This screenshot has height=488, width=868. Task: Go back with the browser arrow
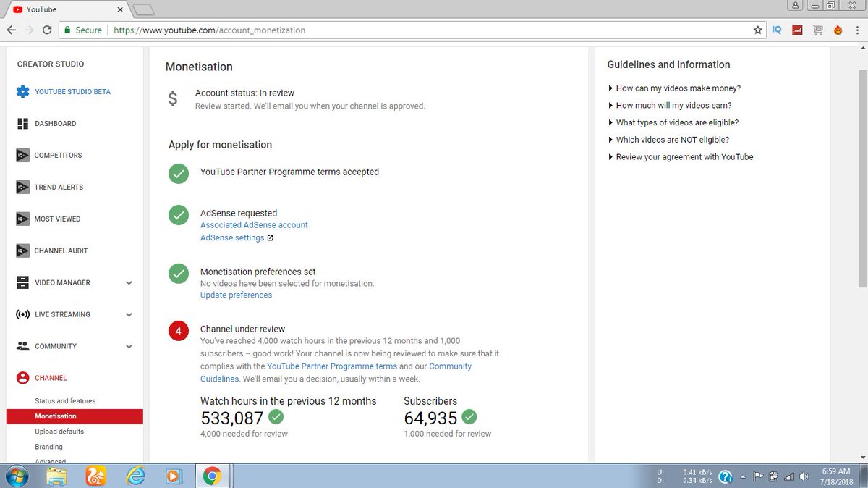tap(12, 30)
